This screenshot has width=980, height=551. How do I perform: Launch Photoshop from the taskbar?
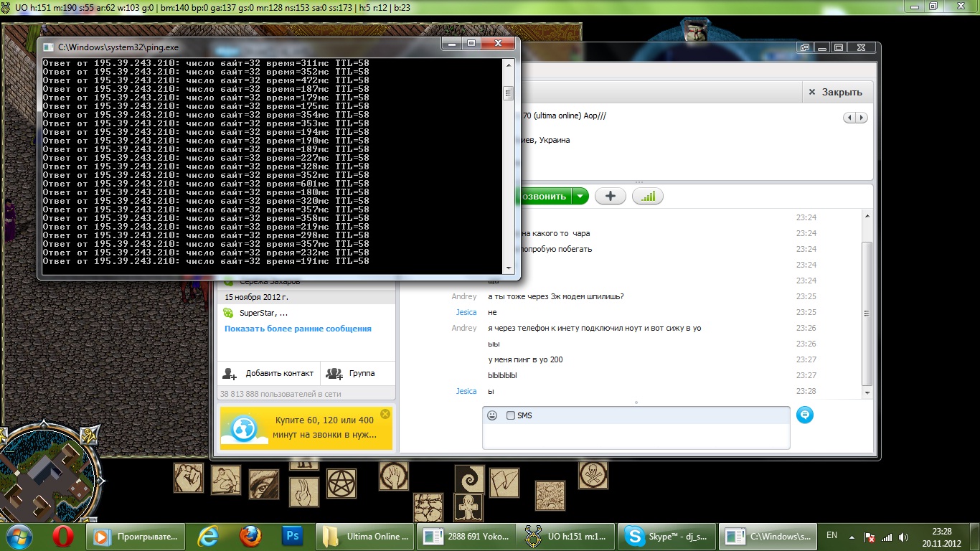(x=292, y=536)
